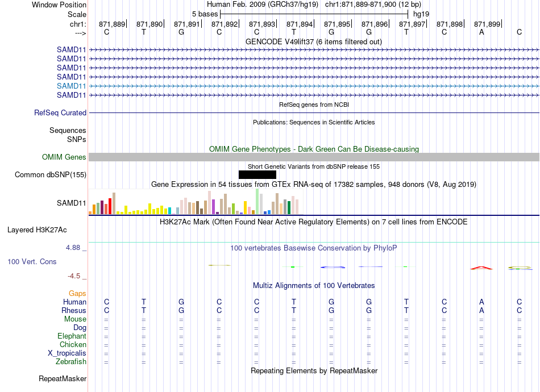Viewport: 540px width, 392px height.
Task: Open Publications: Sequences in Scientific Articles title
Action: (x=314, y=122)
